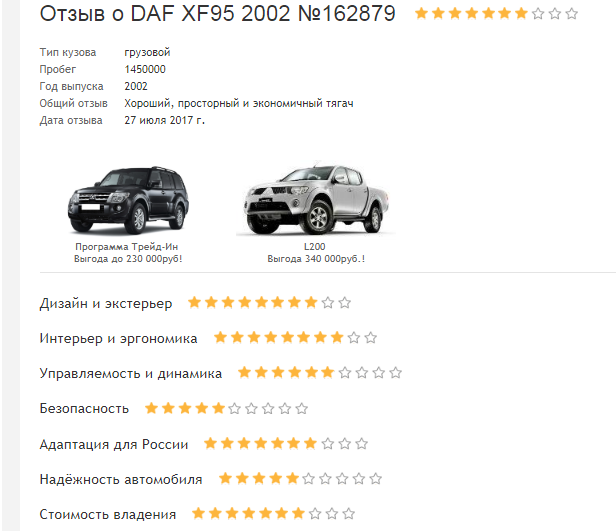Click the sixth star of Управляемость и динамика
The width and height of the screenshot is (616, 531).
click(328, 372)
